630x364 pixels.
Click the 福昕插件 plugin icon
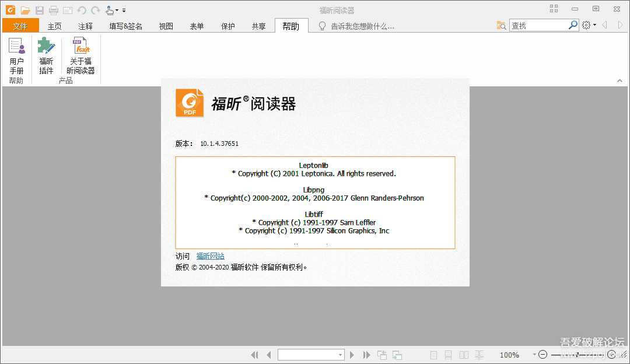click(46, 57)
